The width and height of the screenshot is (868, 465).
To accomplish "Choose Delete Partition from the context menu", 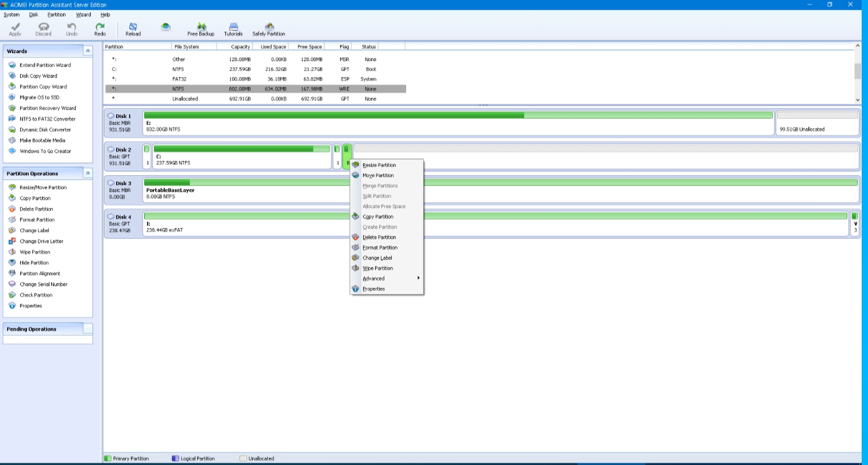I will [x=387, y=238].
